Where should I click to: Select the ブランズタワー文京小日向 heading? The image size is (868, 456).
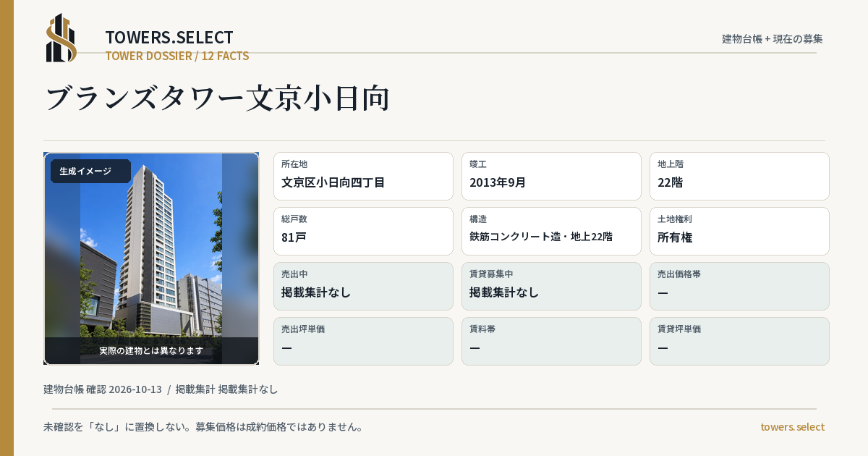tap(218, 98)
